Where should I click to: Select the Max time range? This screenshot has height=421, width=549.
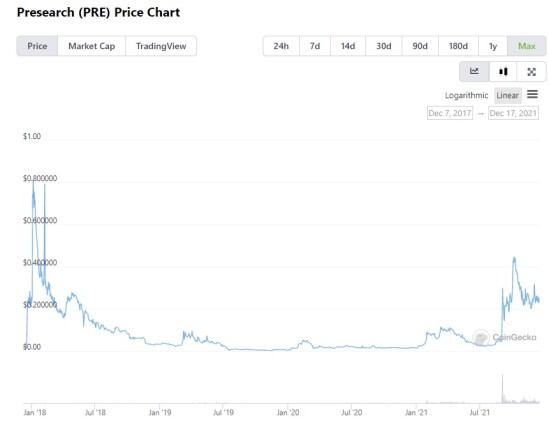(527, 46)
